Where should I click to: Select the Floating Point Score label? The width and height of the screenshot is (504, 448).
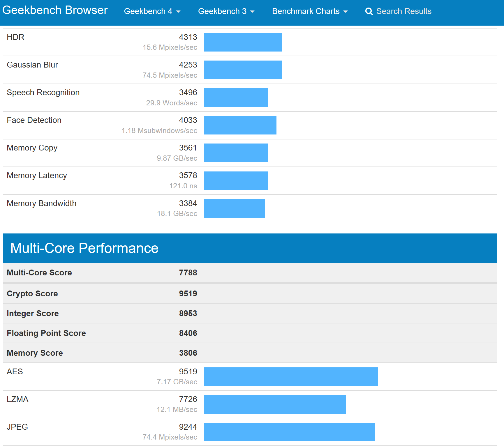tap(46, 333)
